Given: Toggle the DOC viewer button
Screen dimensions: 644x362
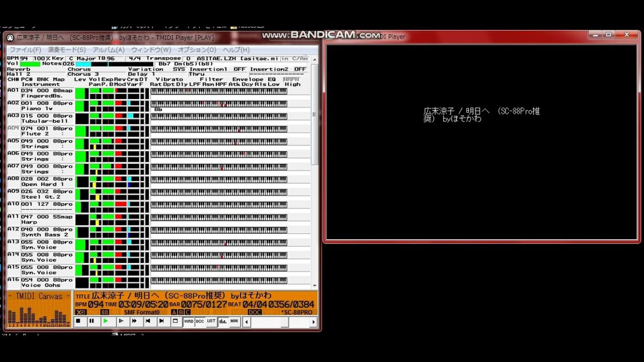Looking at the screenshot, I should pos(200,321).
